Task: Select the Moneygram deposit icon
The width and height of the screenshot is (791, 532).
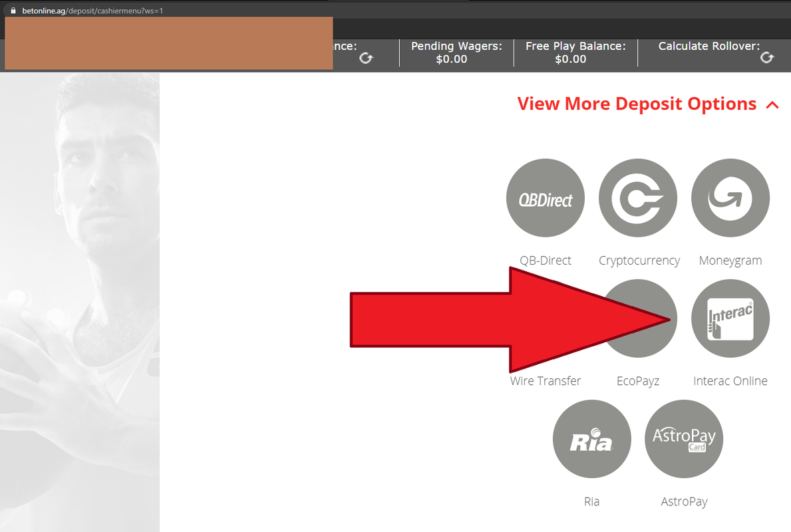Action: coord(730,198)
